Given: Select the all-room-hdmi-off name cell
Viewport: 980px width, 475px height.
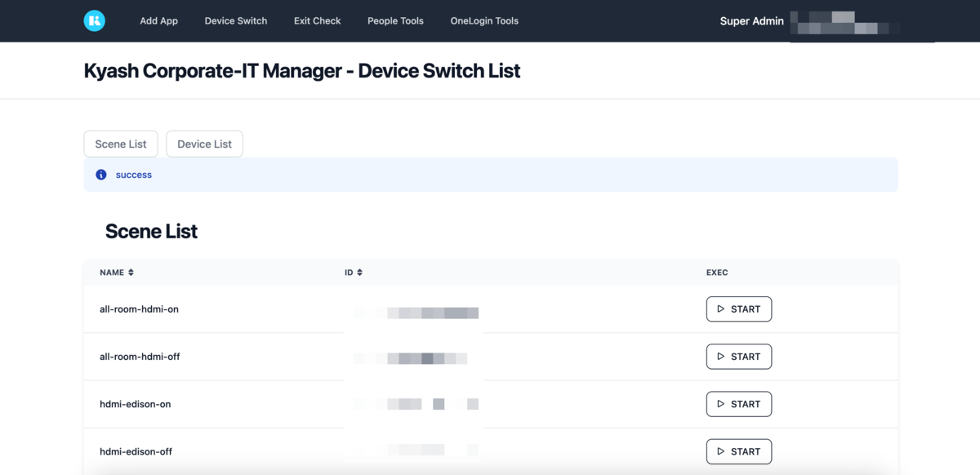Looking at the screenshot, I should coord(140,357).
